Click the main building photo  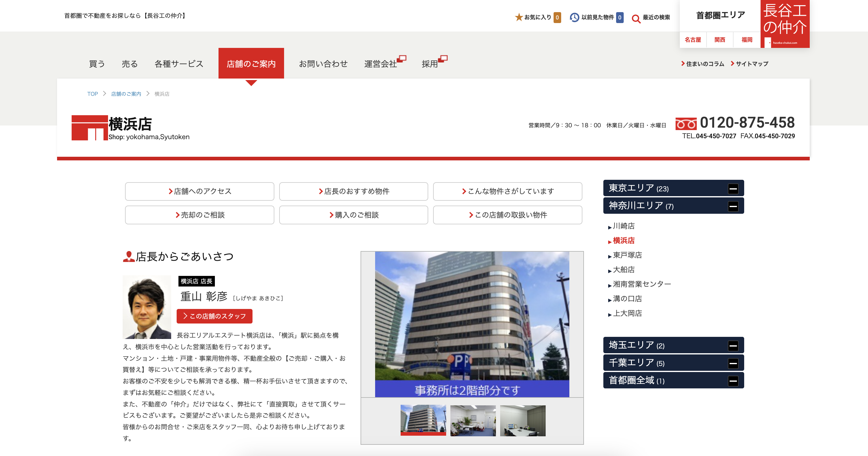pos(472,324)
